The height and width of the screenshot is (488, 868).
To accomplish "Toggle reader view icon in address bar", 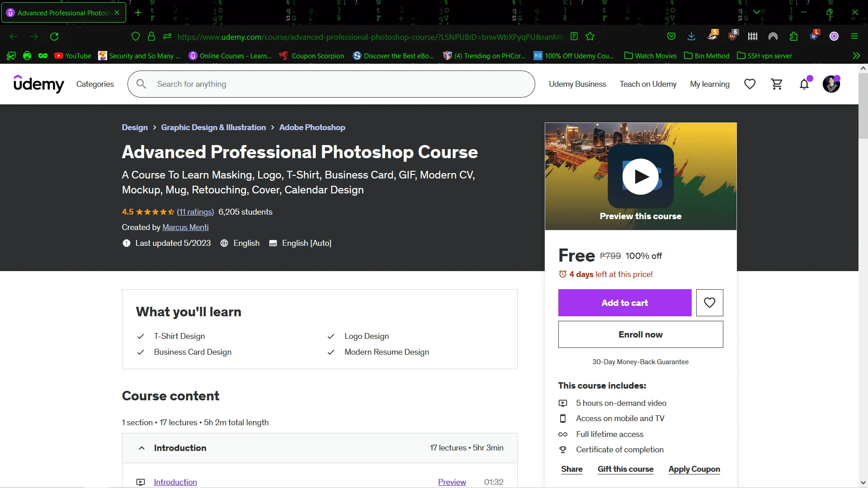I will (574, 37).
